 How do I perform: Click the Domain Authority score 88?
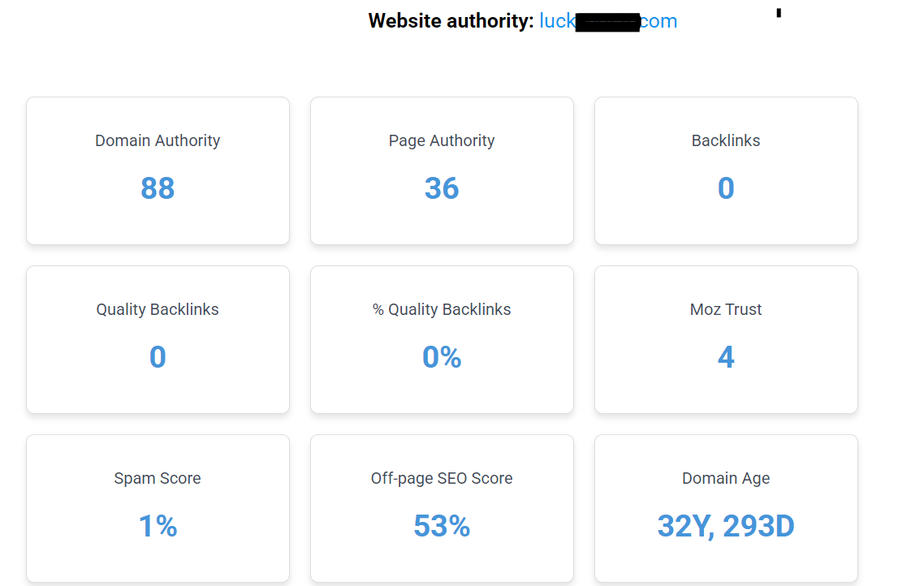(x=158, y=188)
